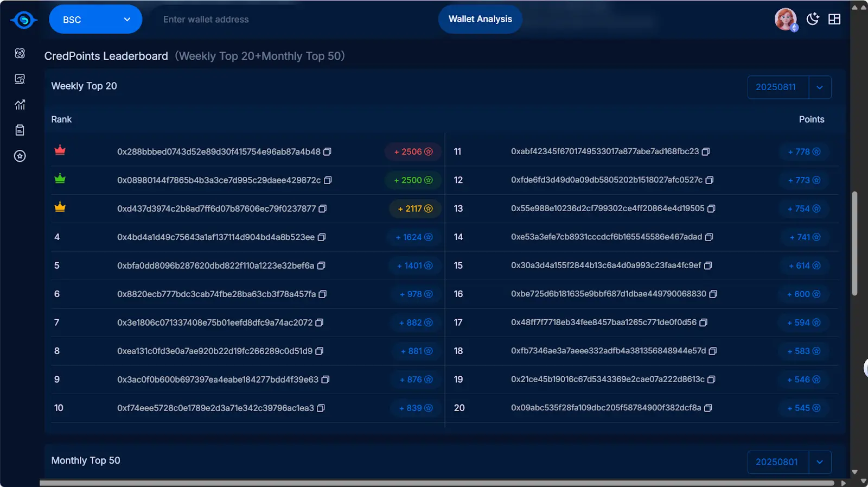The width and height of the screenshot is (868, 487).
Task: Expand the weekly 20250811 date dropdown
Action: coord(820,87)
